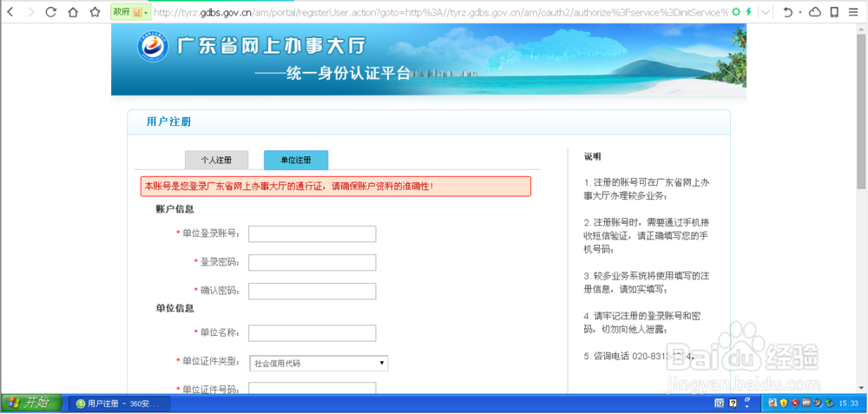Screen dimensions: 868x414
Task: Bookmark this page with the star icon
Action: coord(95,11)
